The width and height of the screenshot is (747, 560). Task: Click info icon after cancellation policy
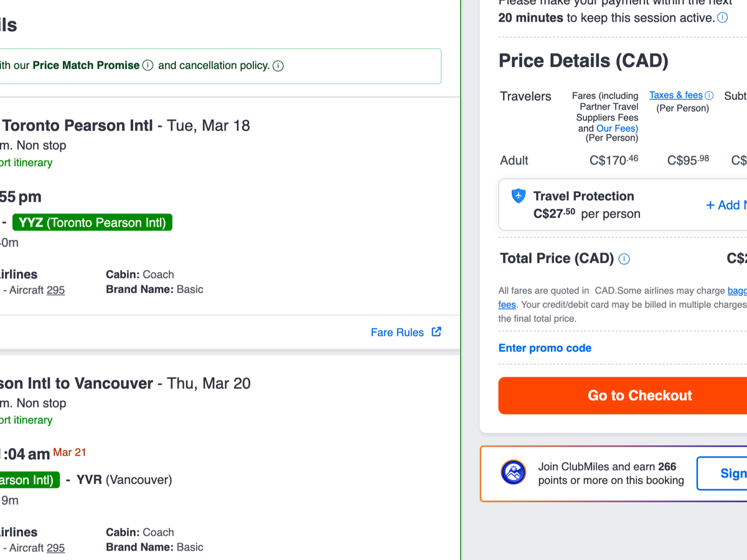pyautogui.click(x=278, y=65)
